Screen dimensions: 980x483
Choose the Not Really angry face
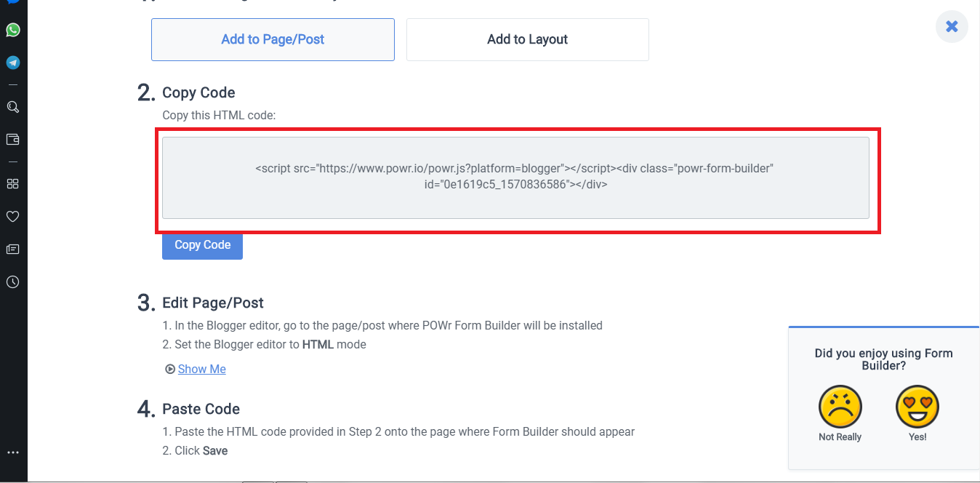point(840,407)
